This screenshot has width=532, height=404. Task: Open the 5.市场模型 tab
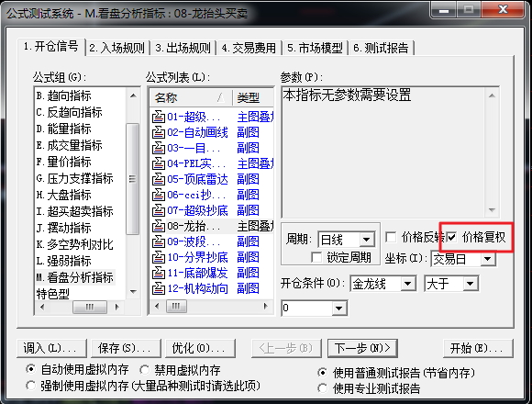click(315, 48)
